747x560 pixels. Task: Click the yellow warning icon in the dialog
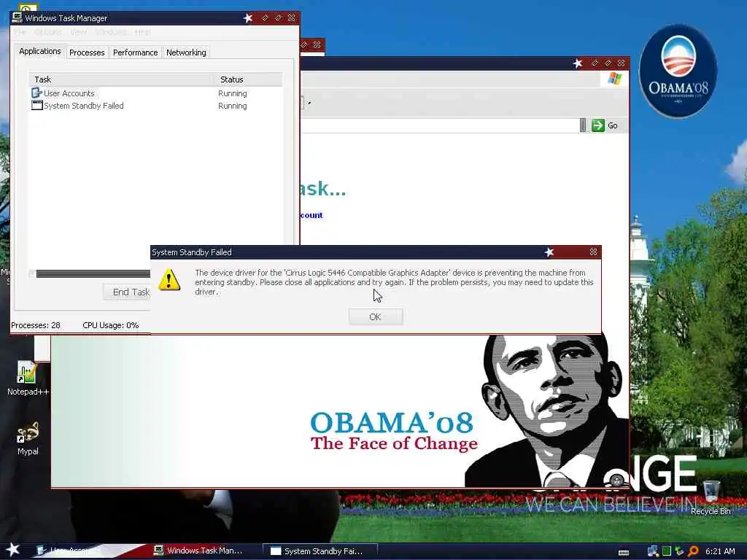click(x=169, y=279)
